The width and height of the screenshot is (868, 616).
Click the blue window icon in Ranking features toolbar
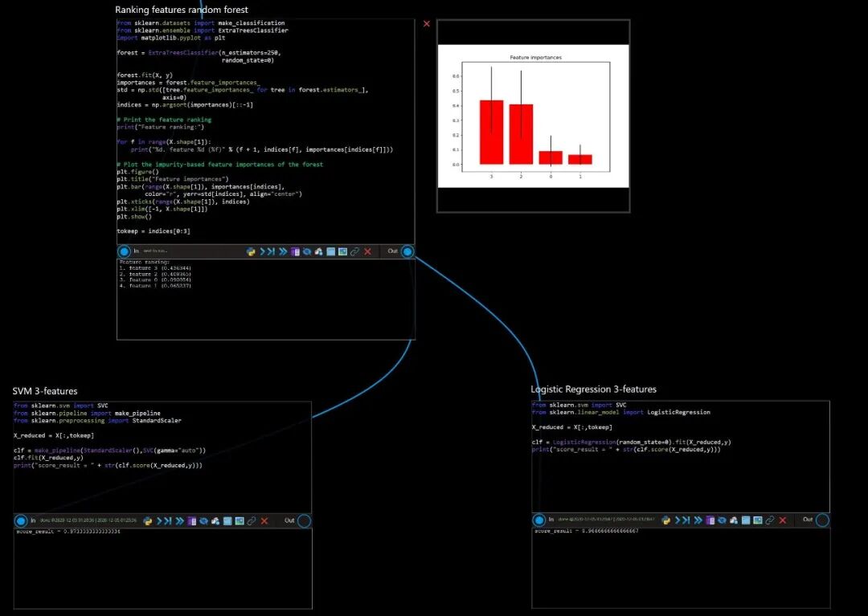point(330,251)
